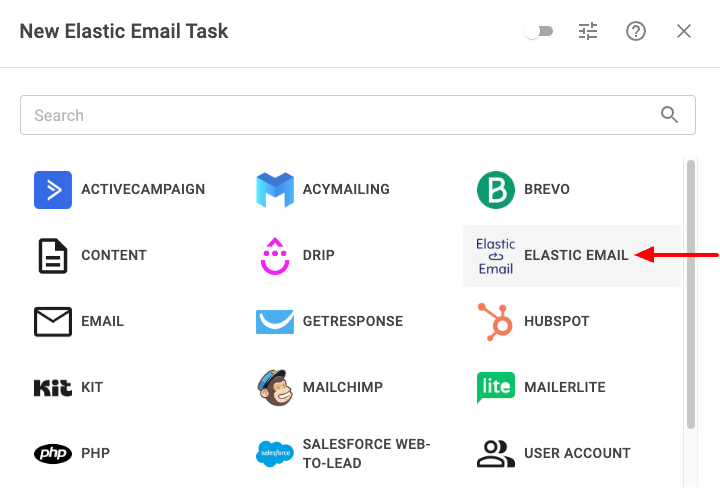Click the GetResponse blue icon
This screenshot has width=720, height=499.
(x=275, y=321)
